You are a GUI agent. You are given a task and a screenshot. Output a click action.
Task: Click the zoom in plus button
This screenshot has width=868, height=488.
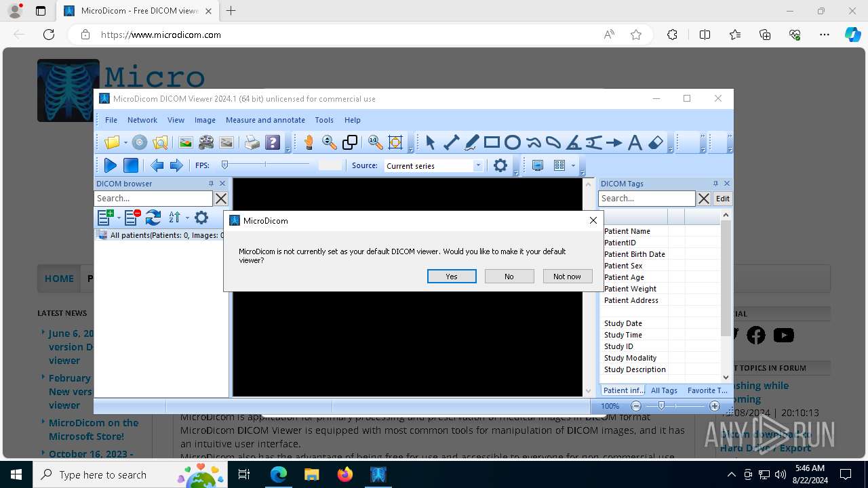pos(715,406)
